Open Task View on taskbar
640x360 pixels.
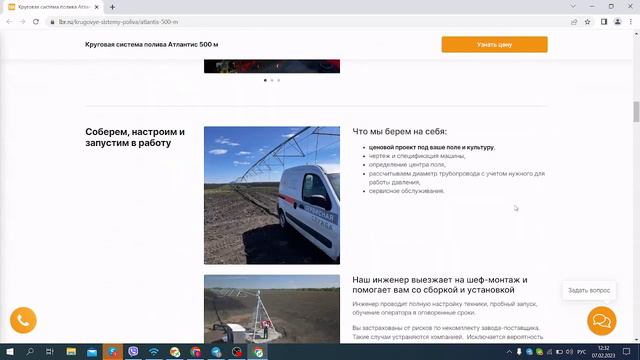coord(50,351)
